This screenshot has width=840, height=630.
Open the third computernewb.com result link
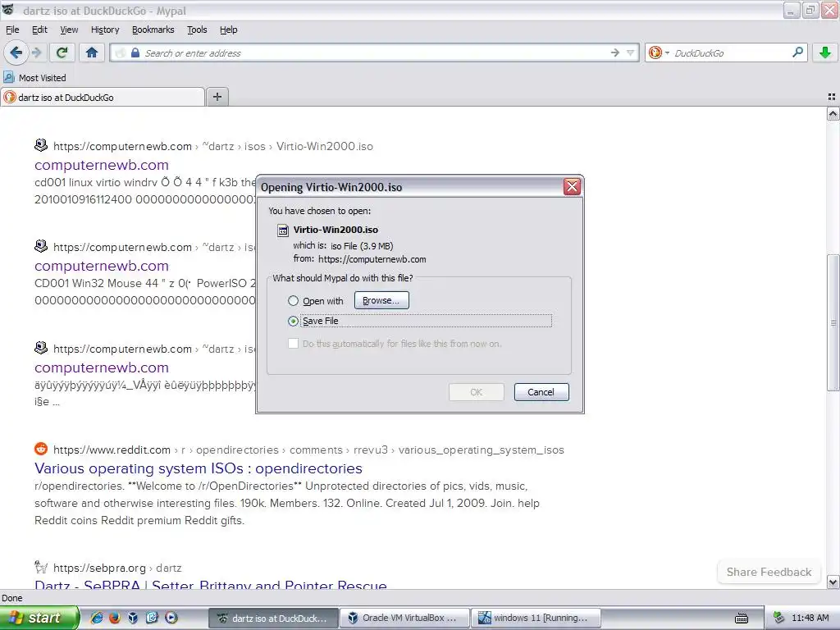pyautogui.click(x=101, y=367)
